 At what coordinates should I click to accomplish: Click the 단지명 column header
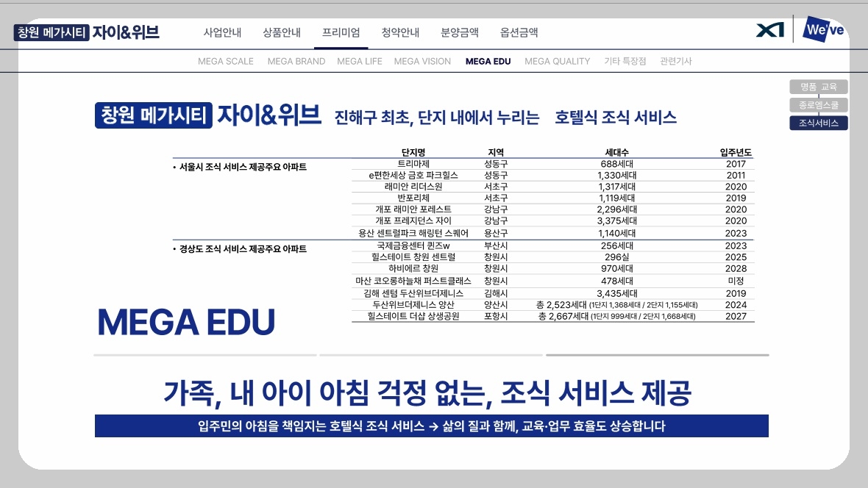pos(413,152)
